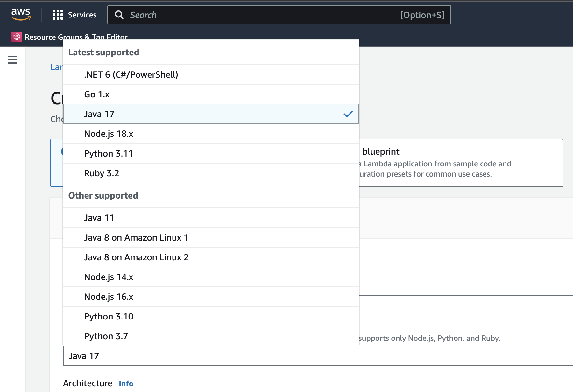Click the search magnifier icon
573x392 pixels.
(x=119, y=15)
